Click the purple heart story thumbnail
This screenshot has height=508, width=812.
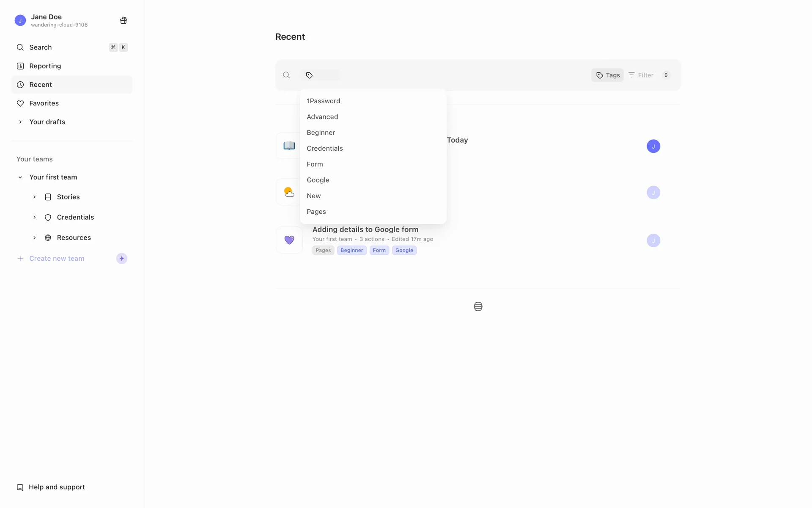pos(289,240)
